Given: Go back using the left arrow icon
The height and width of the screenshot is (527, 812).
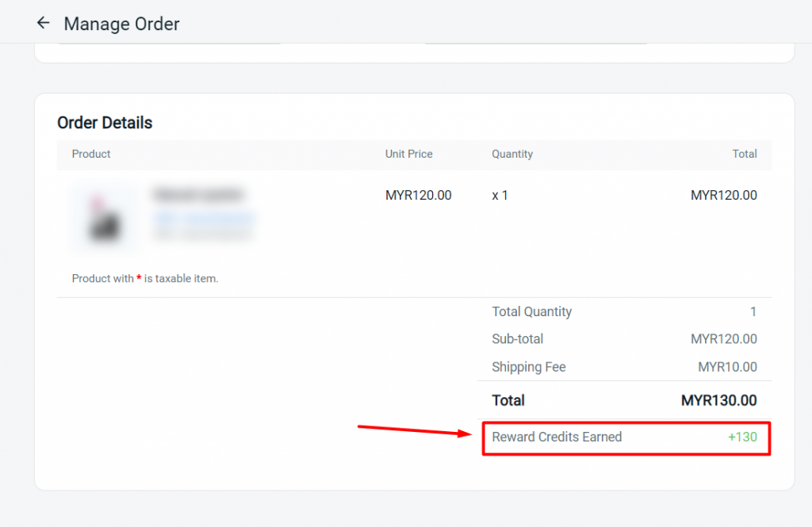Looking at the screenshot, I should [44, 23].
